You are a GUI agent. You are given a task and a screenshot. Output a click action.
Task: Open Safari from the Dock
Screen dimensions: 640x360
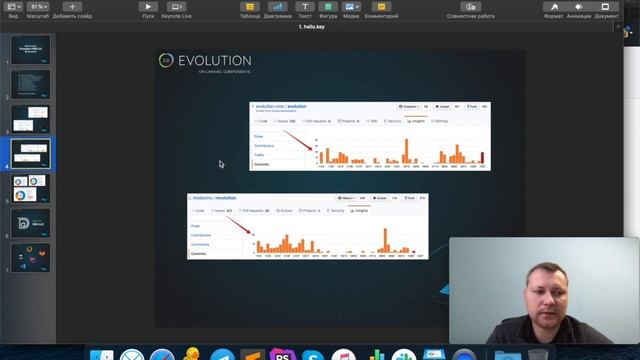click(x=162, y=354)
